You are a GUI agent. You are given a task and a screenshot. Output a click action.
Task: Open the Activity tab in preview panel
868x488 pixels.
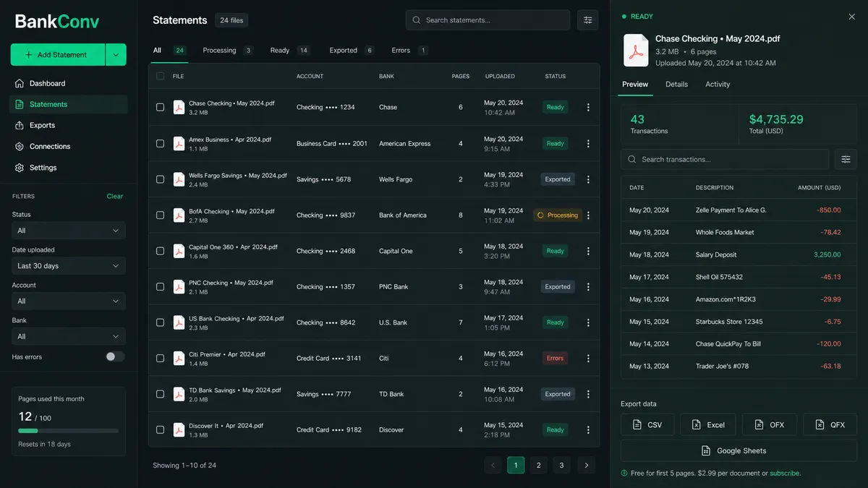[718, 85]
